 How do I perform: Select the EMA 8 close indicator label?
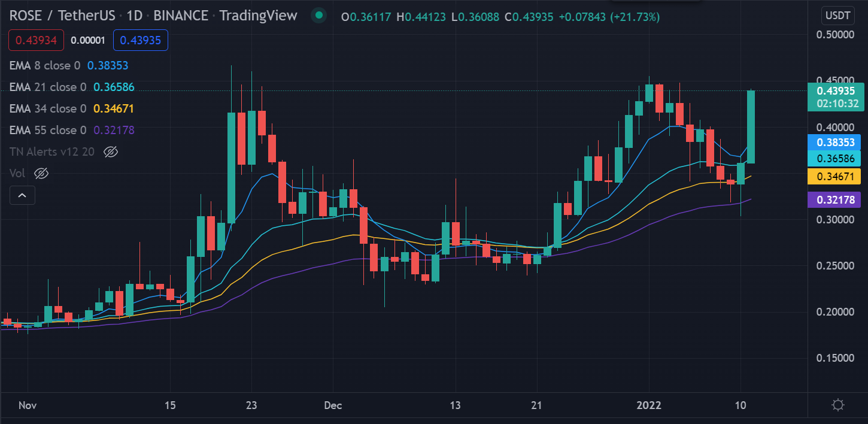click(45, 65)
